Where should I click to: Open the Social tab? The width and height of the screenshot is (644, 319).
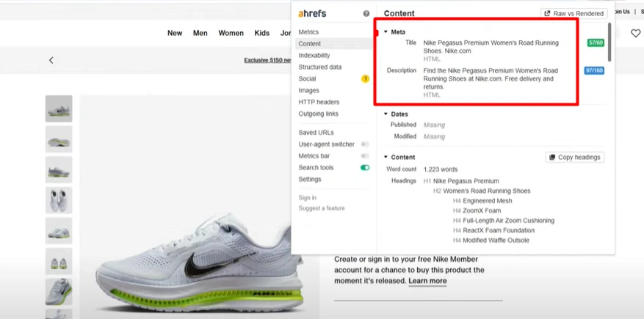tap(307, 78)
